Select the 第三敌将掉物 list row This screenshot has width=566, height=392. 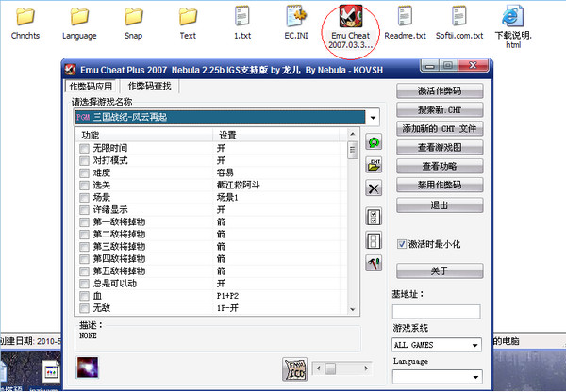pyautogui.click(x=211, y=247)
